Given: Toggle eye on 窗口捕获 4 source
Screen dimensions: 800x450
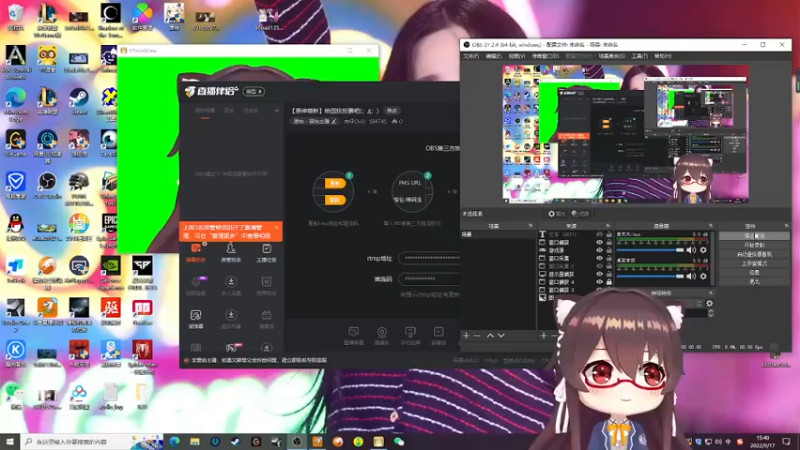Looking at the screenshot, I should pos(599,282).
